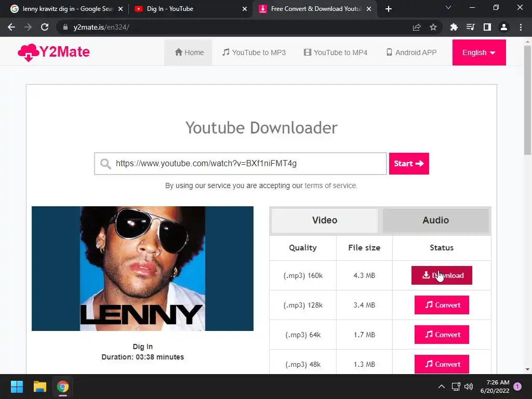Open the Android APP page
This screenshot has height=399, width=532.
(x=411, y=52)
